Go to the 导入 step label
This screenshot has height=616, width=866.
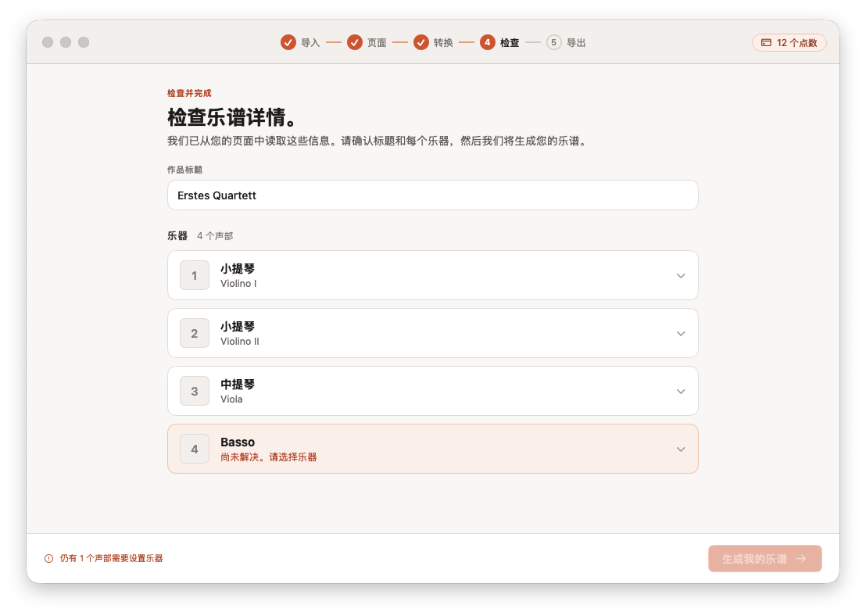click(x=310, y=42)
